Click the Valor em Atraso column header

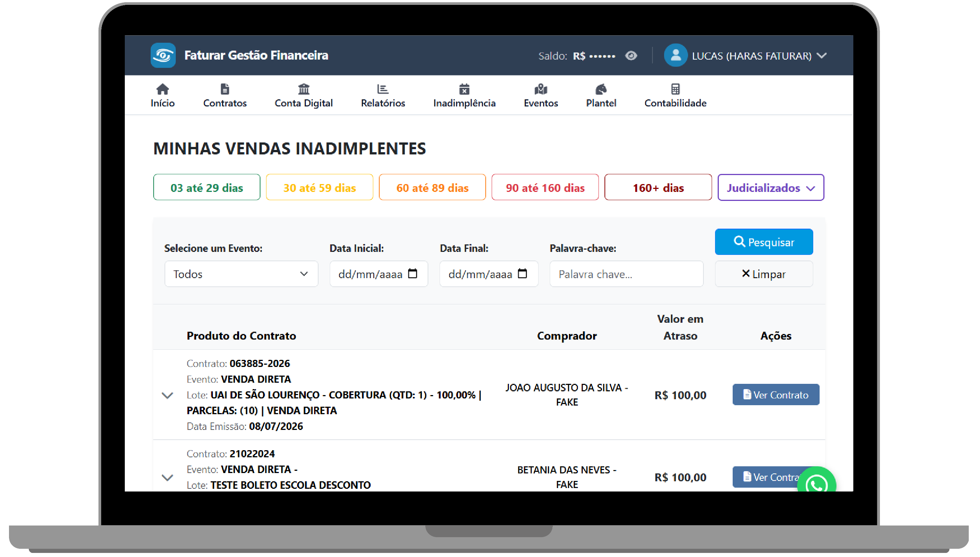coord(681,328)
